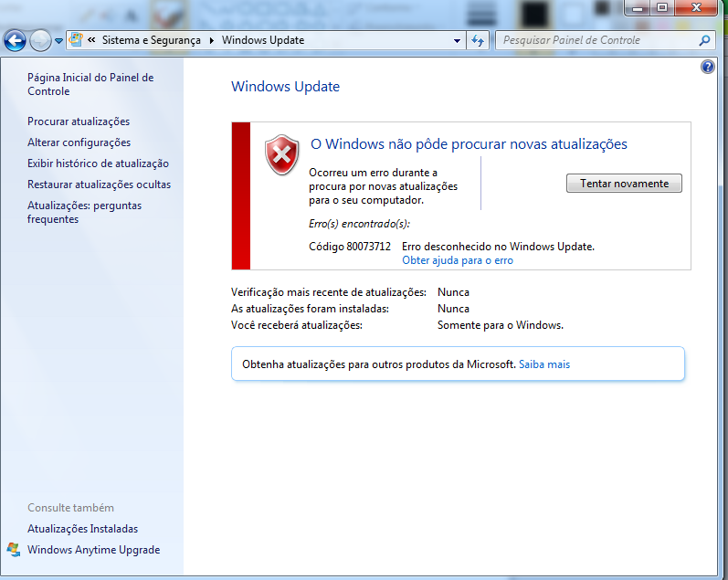
Task: Click Procurar atualizações link
Action: tap(79, 121)
